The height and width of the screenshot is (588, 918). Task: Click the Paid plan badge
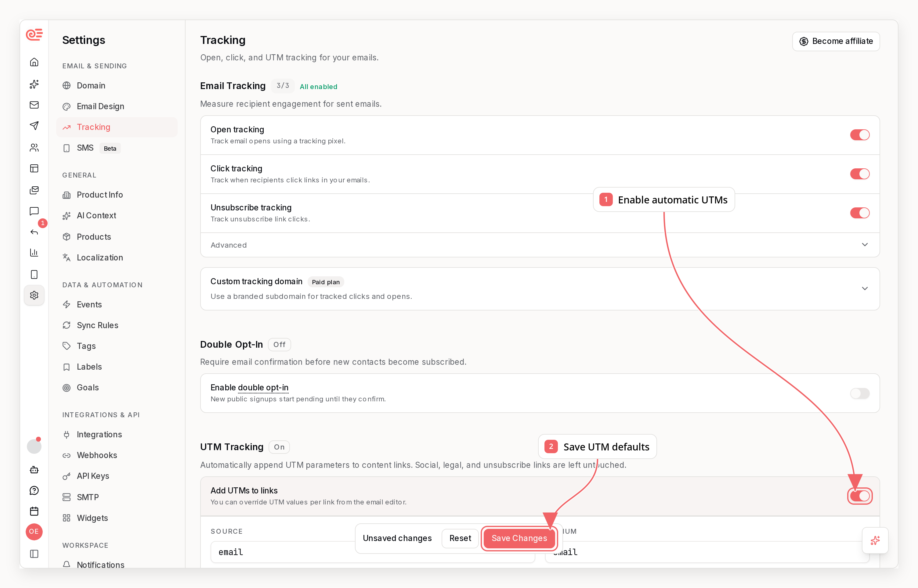coord(326,282)
